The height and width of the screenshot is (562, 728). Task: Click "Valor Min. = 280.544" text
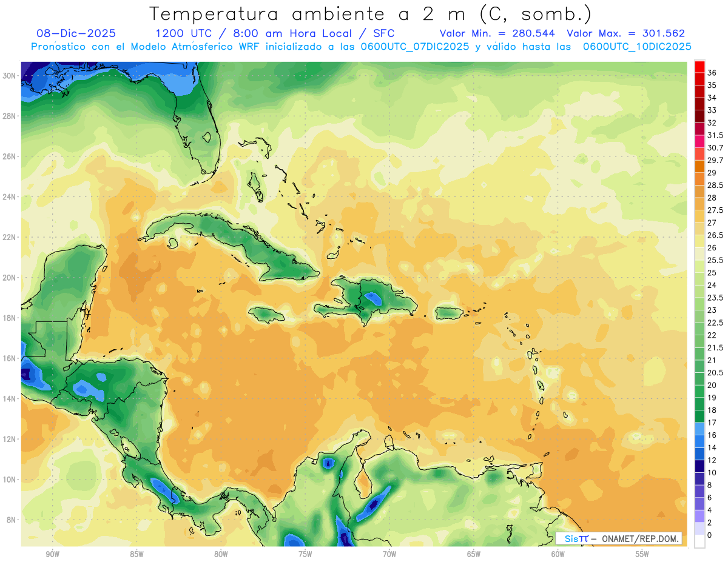(x=498, y=33)
